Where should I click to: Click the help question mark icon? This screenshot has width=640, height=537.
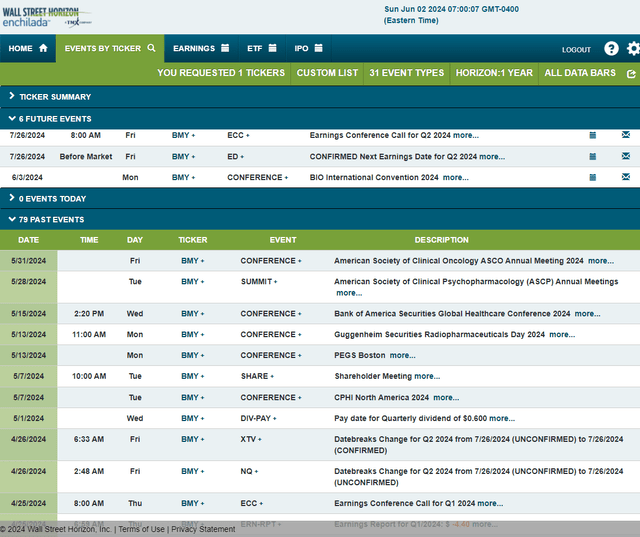(611, 48)
